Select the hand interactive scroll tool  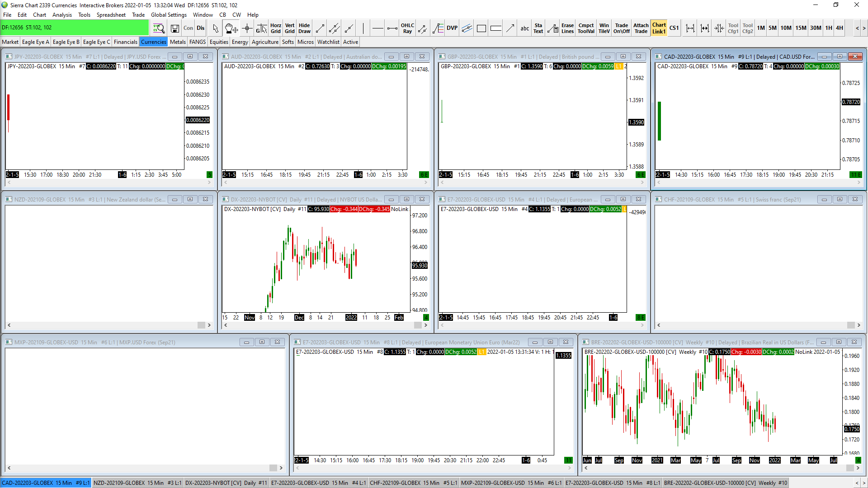tap(231, 28)
